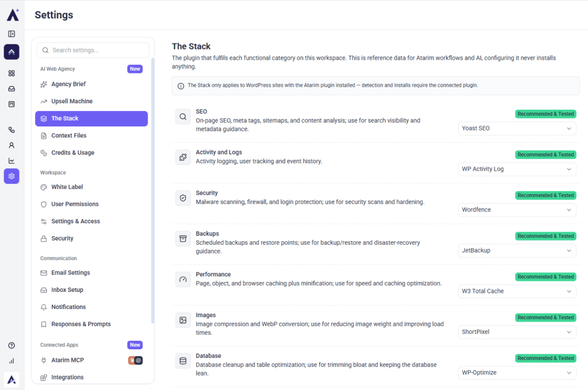
Task: Click the Atarim avatar icon at bottom rail
Action: [x=11, y=380]
